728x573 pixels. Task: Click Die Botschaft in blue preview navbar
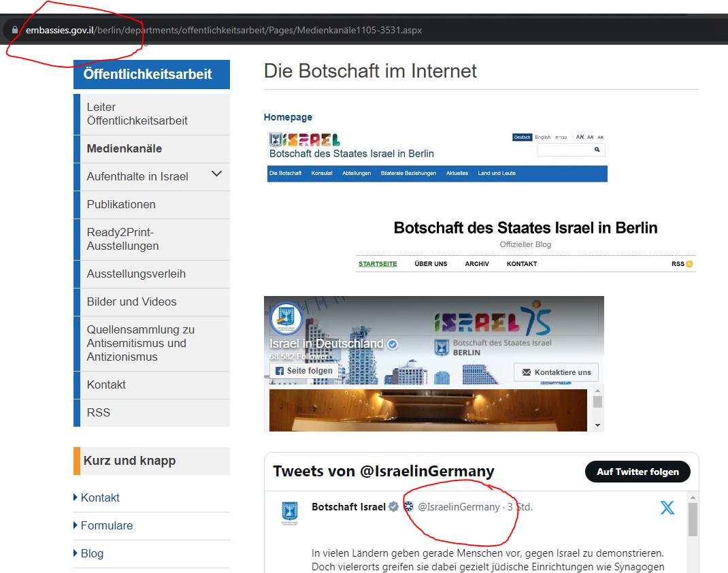pos(285,174)
